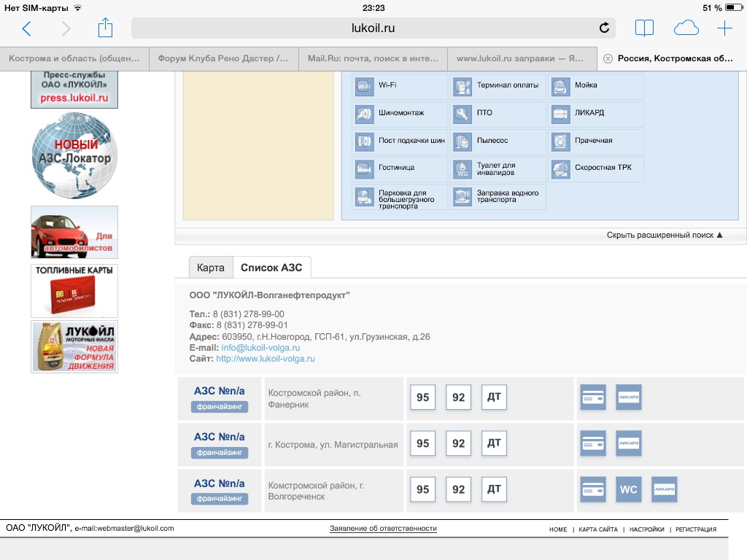Click ДТ fuel badge in Фанерник row

[494, 397]
